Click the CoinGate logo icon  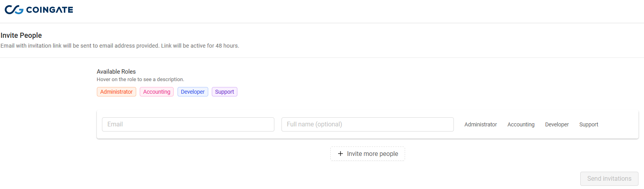(14, 9)
